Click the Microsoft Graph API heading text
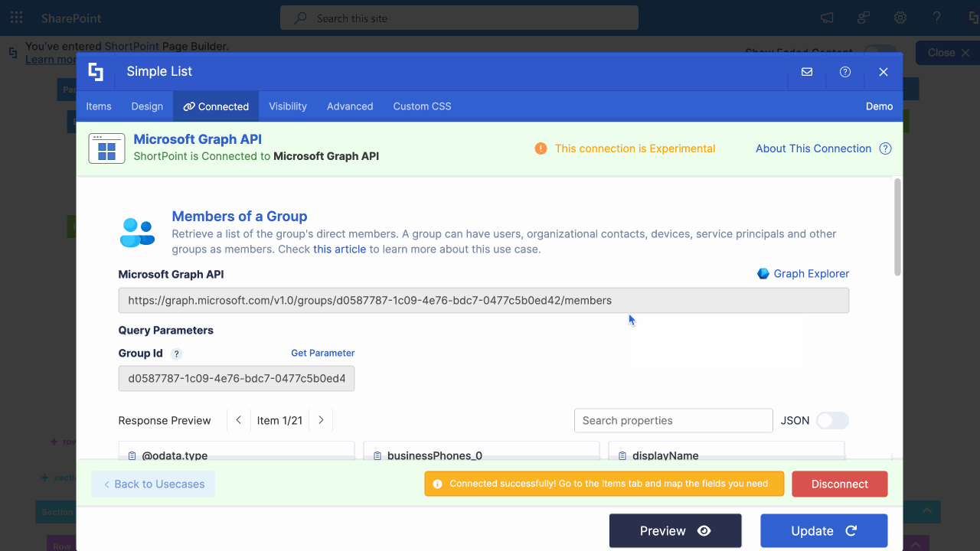980x551 pixels. [198, 139]
